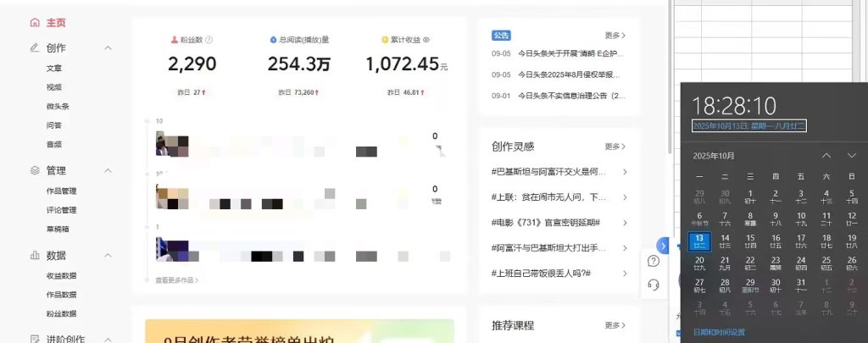The image size is (868, 343).
Task: Click the 创作 pencil icon in the sidebar
Action: (34, 48)
